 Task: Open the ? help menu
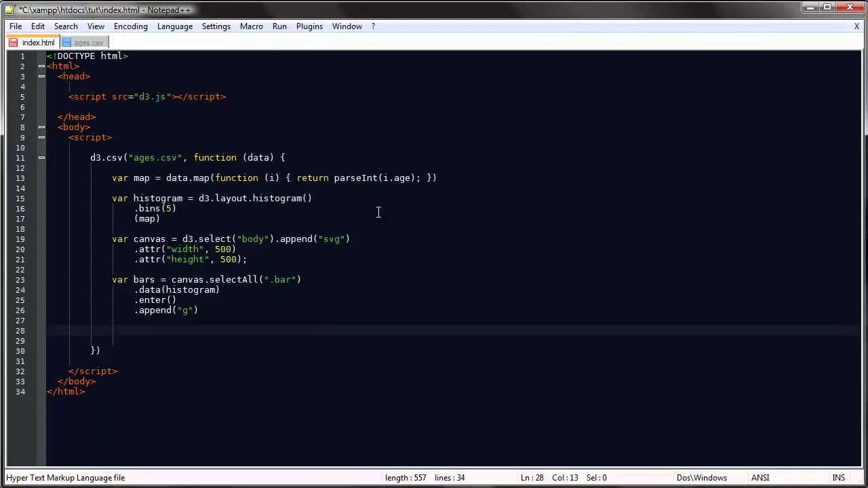pyautogui.click(x=373, y=26)
